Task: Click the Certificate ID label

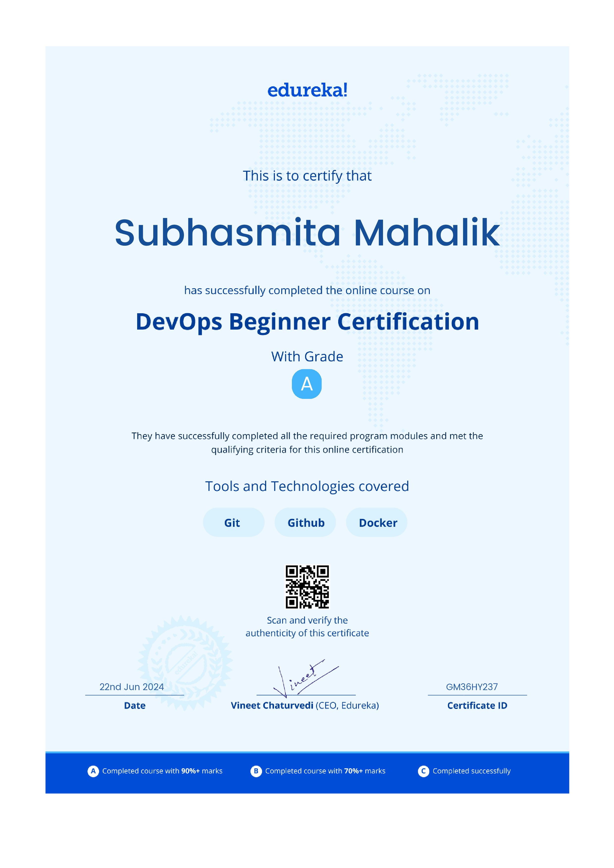Action: (477, 705)
